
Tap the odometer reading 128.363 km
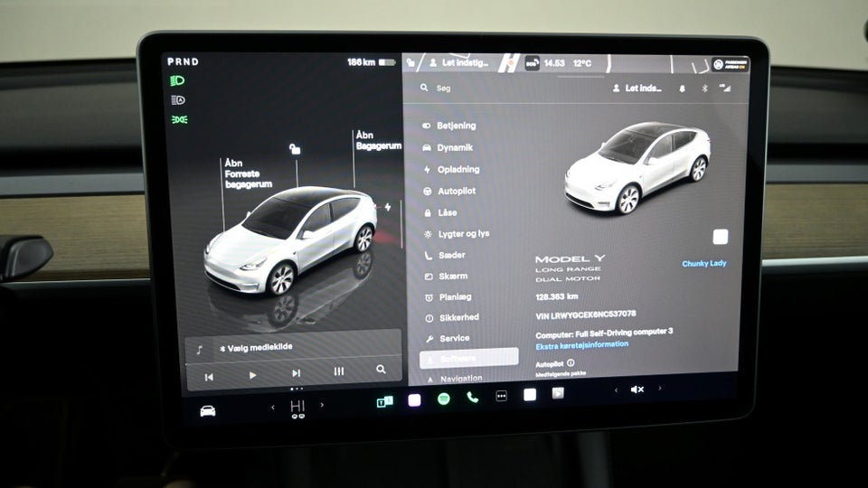click(556, 297)
